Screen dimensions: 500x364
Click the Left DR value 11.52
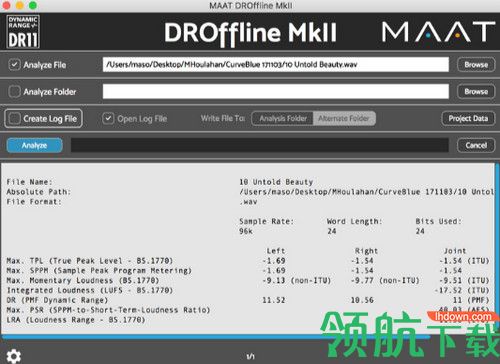(x=274, y=300)
